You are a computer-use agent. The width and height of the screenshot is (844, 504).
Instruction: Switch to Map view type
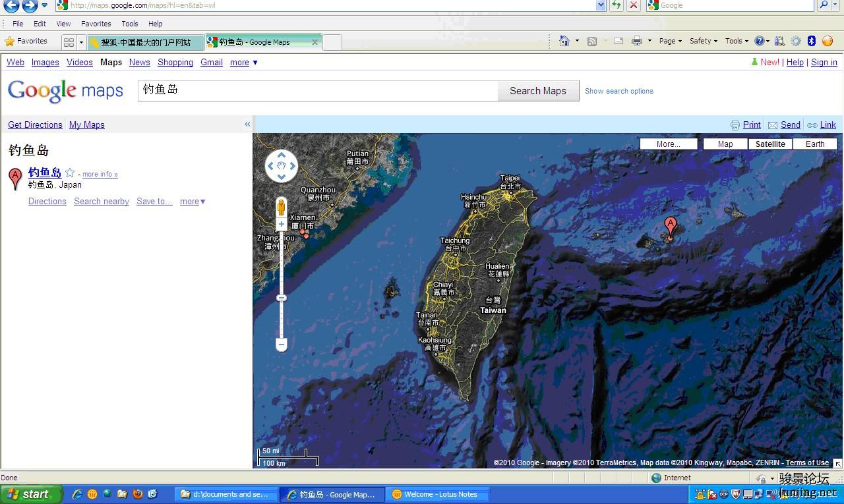725,144
